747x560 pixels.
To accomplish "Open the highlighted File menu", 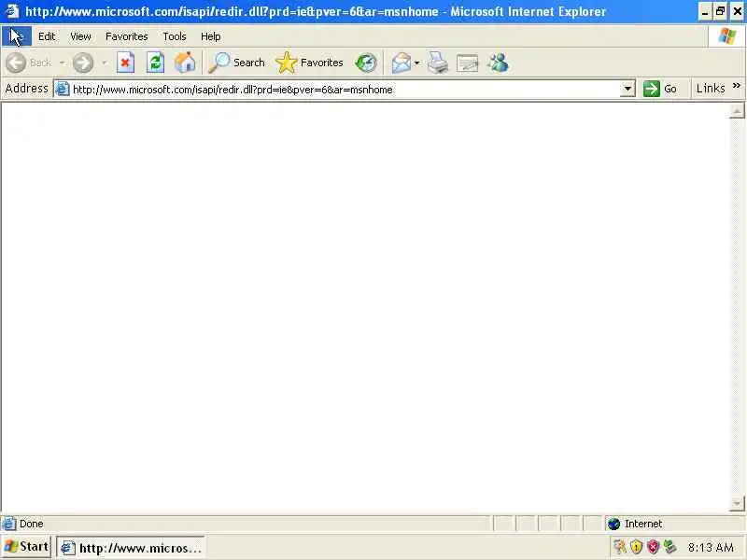I will [17, 36].
